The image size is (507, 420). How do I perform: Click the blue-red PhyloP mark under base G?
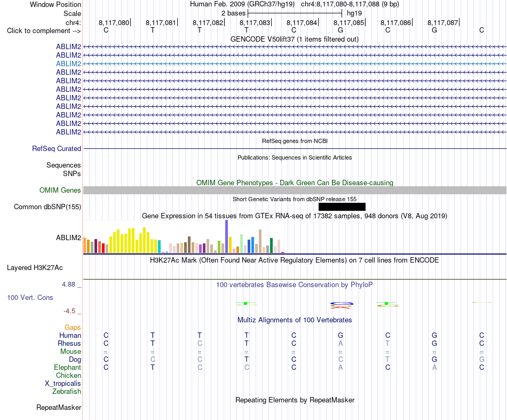pos(342,305)
